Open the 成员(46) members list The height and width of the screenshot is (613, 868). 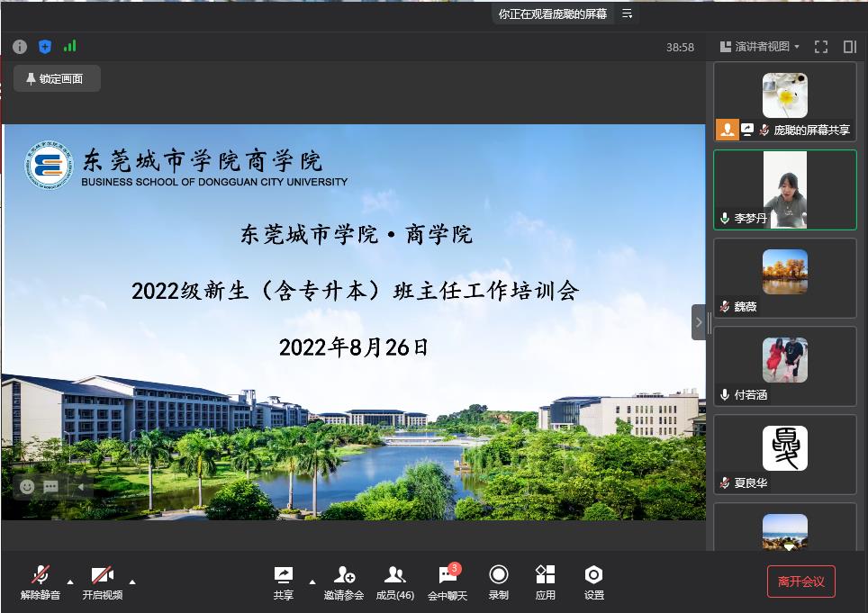pyautogui.click(x=394, y=582)
